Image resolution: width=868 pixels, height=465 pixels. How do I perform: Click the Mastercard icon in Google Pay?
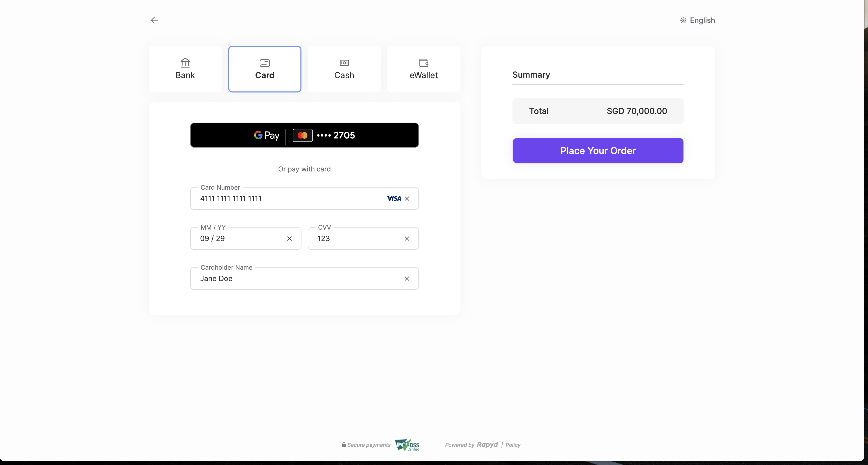(302, 135)
